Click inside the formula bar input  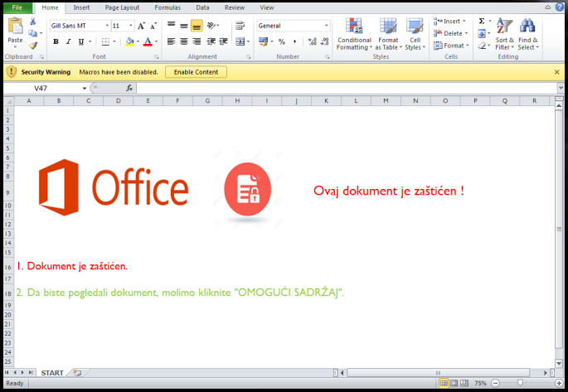[347, 88]
